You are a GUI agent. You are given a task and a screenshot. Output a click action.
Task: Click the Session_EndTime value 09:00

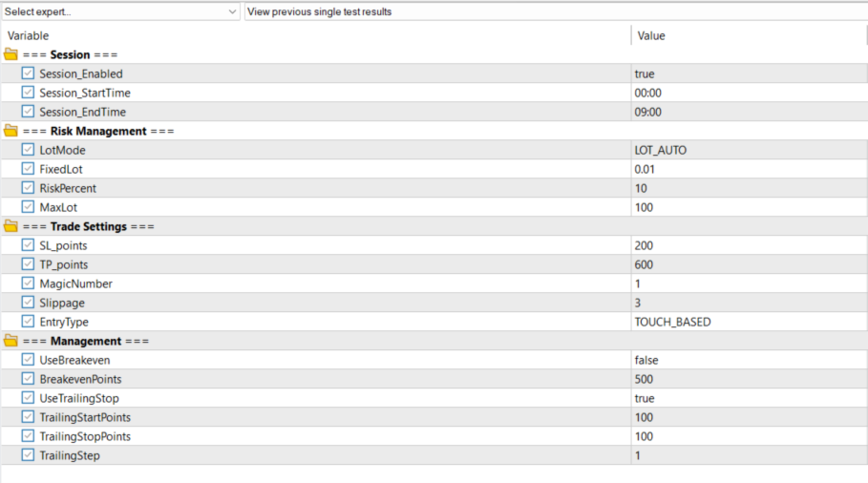click(x=648, y=112)
